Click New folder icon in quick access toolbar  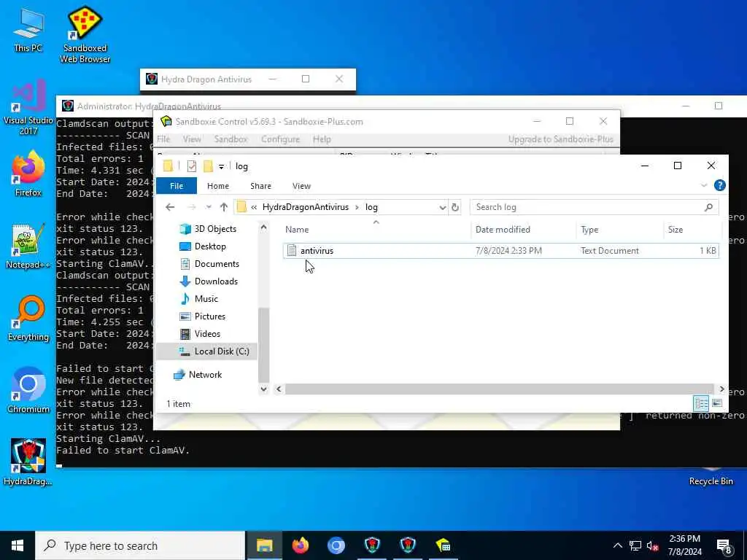tap(208, 166)
